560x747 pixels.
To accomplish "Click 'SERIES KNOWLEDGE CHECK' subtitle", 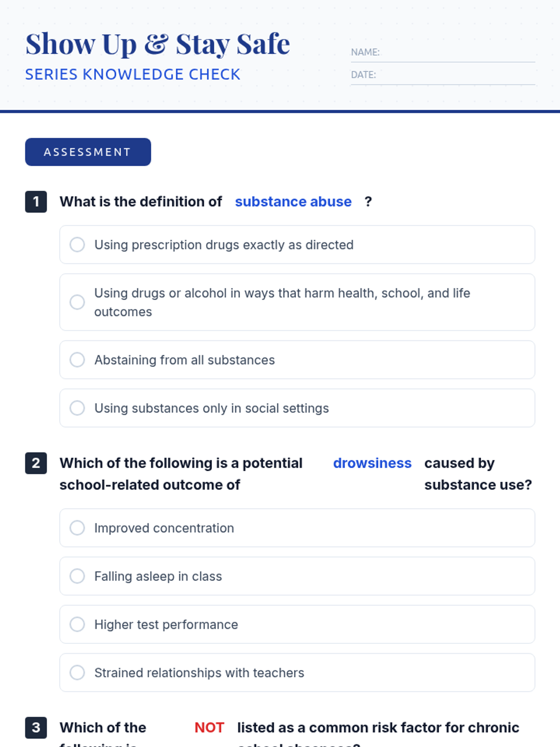I will coord(133,75).
